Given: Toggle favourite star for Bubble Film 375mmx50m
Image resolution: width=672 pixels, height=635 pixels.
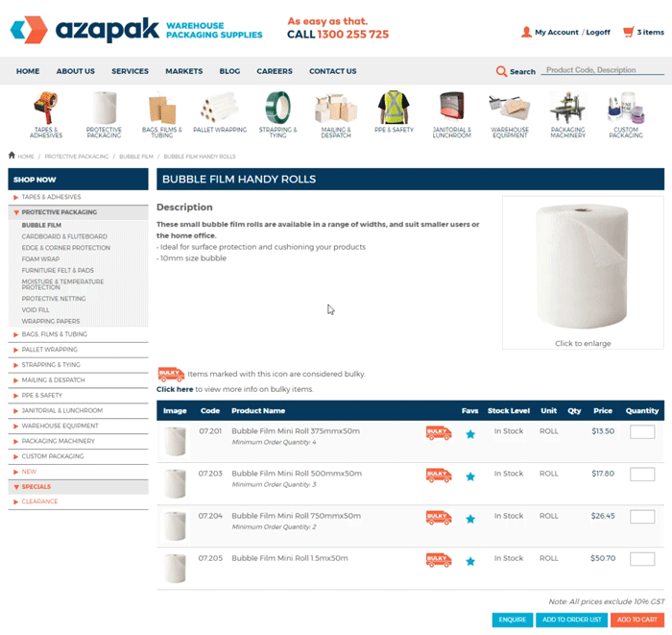Looking at the screenshot, I should [x=470, y=434].
